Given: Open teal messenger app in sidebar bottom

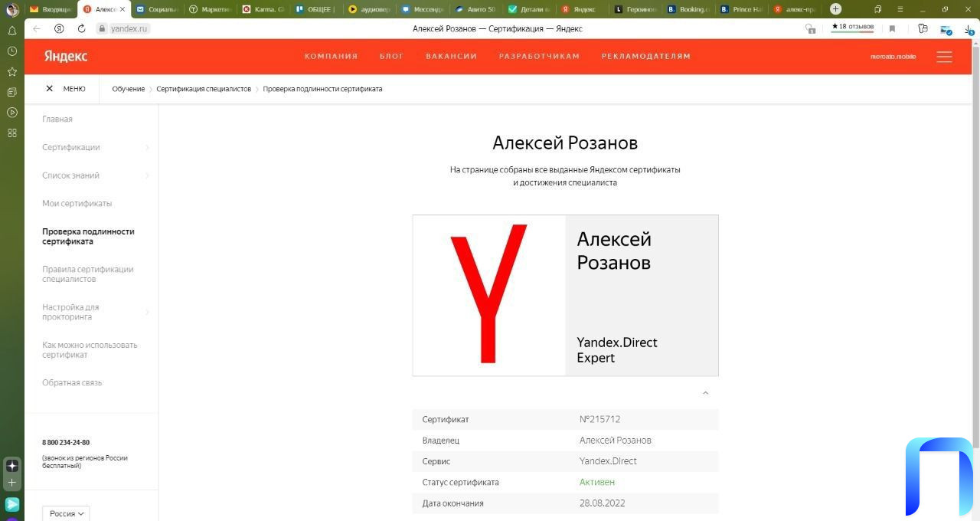Looking at the screenshot, I should [12, 504].
